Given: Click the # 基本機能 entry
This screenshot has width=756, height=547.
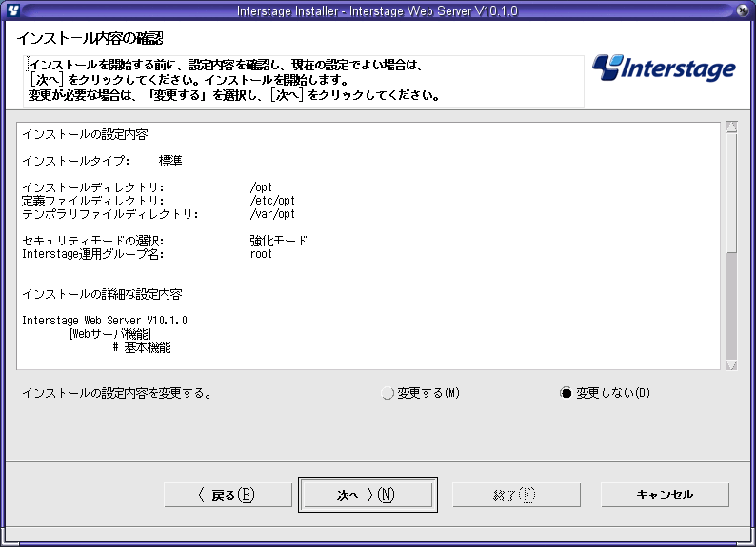Looking at the screenshot, I should 142,347.
